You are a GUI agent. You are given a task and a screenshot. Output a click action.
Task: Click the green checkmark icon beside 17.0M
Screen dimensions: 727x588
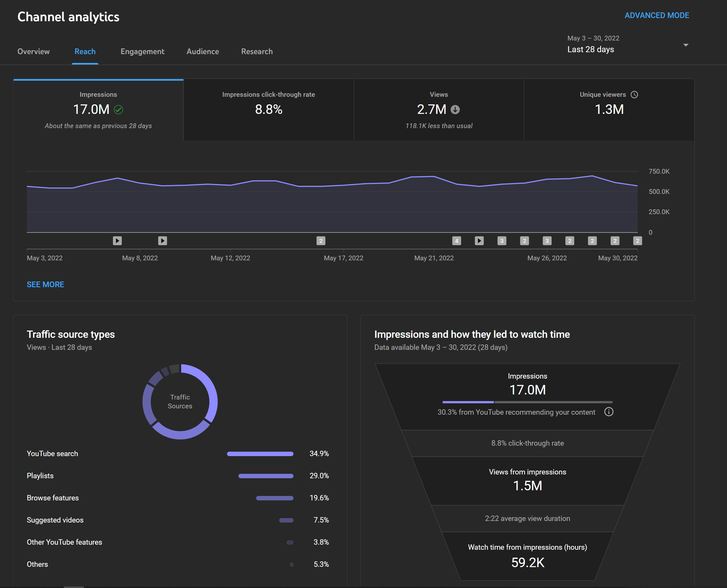pyautogui.click(x=119, y=110)
